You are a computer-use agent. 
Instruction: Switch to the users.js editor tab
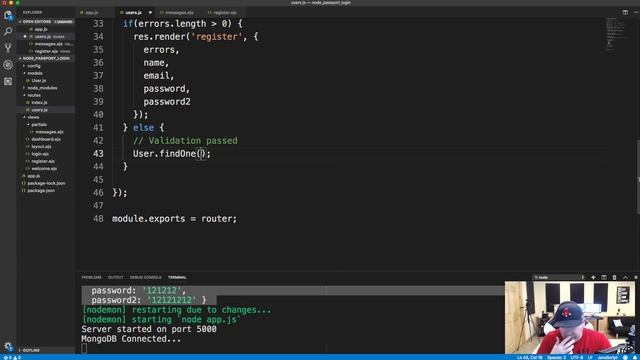tap(133, 12)
